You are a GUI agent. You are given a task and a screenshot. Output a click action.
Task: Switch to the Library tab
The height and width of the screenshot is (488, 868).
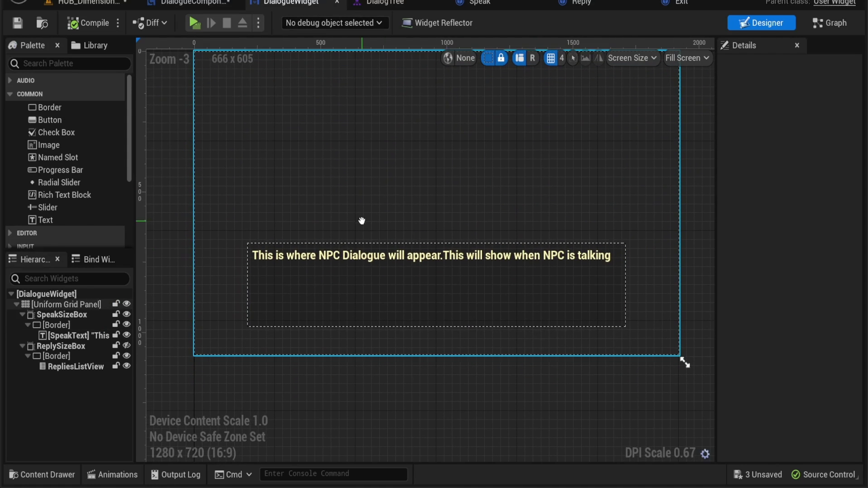tap(90, 45)
